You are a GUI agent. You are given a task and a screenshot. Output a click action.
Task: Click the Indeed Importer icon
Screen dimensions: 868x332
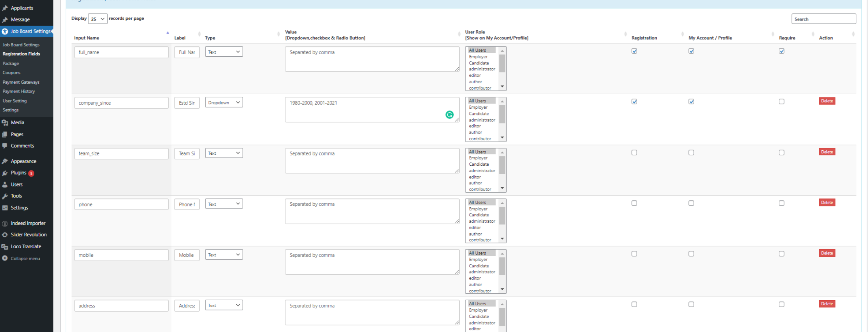point(5,223)
